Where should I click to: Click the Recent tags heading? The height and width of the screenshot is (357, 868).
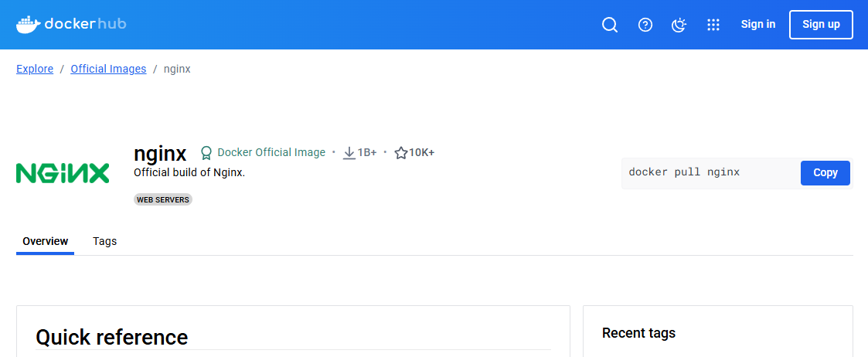click(x=638, y=333)
